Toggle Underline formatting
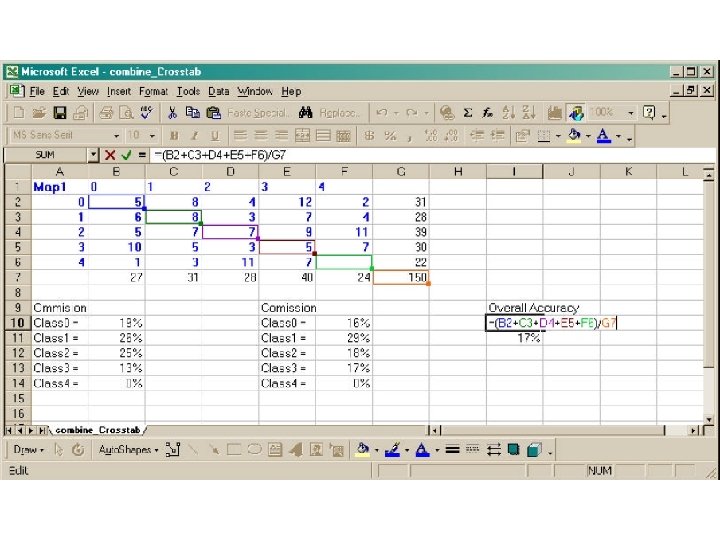This screenshot has width=720, height=540. (214, 135)
